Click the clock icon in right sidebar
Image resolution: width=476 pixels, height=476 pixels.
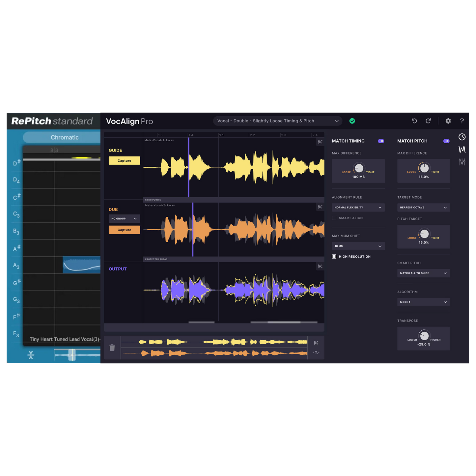tap(462, 137)
